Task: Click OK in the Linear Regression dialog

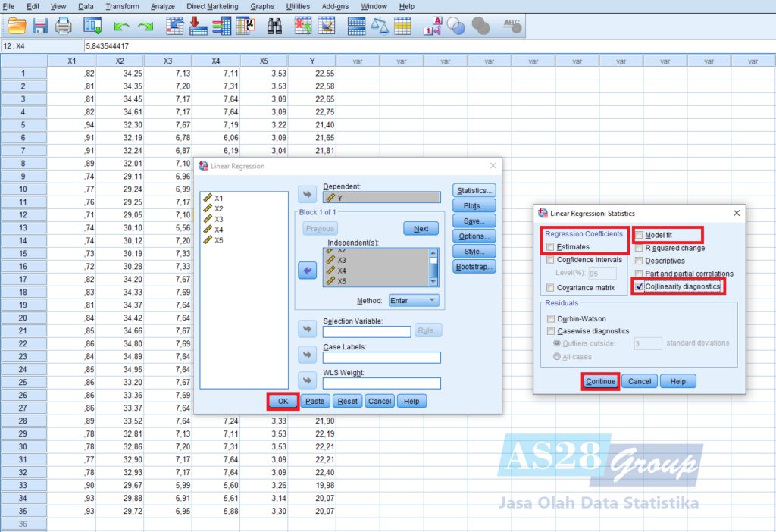Action: [x=283, y=401]
